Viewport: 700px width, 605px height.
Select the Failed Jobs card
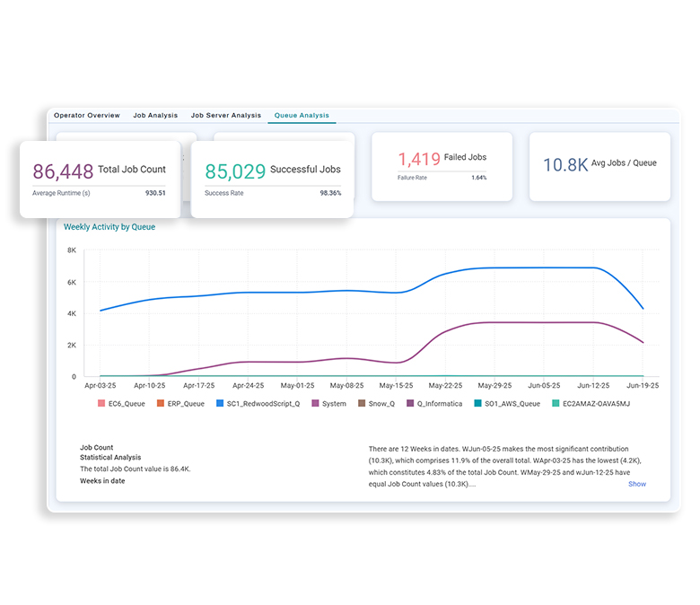point(442,166)
